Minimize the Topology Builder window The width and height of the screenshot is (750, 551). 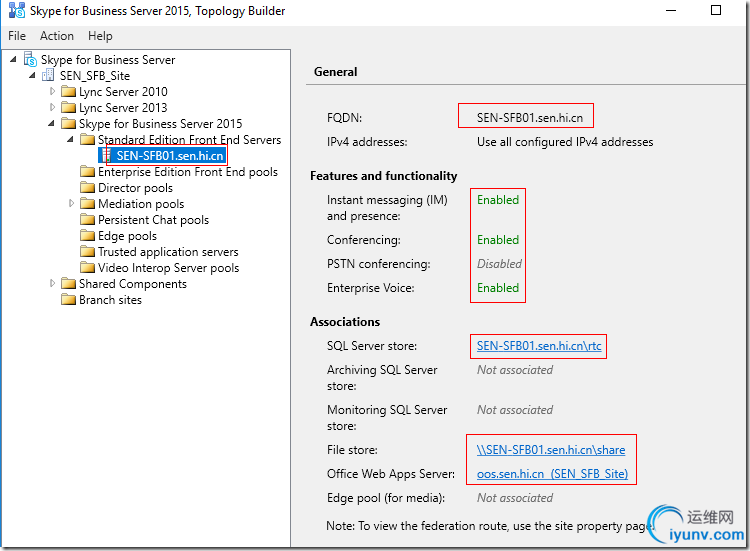point(671,10)
